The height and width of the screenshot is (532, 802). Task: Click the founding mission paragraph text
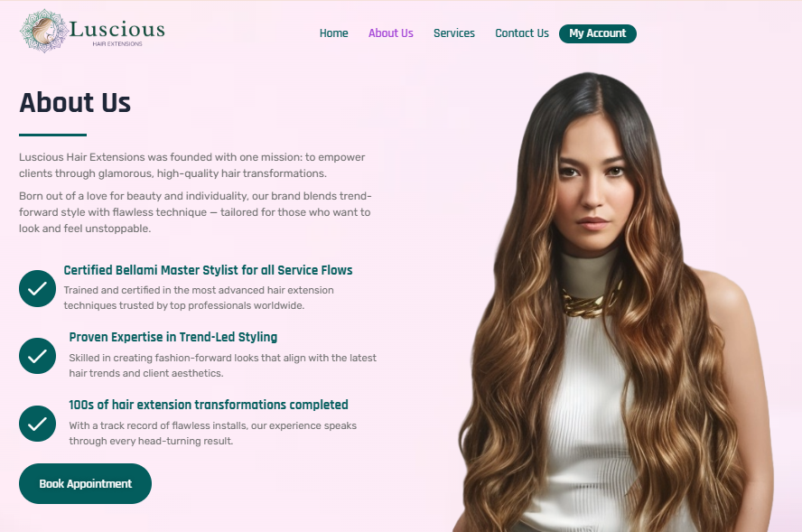pos(191,165)
